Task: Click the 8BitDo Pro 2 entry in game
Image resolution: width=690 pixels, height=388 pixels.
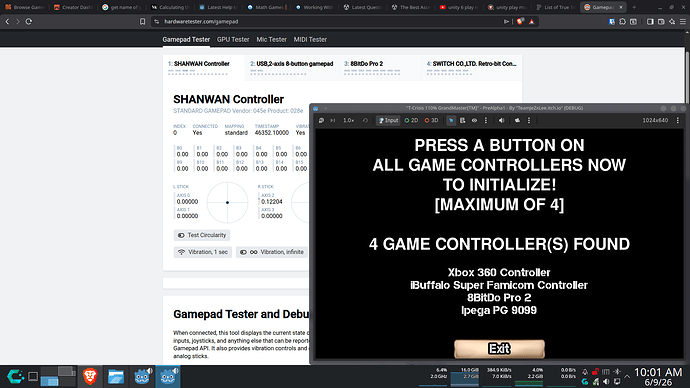Action: point(499,297)
